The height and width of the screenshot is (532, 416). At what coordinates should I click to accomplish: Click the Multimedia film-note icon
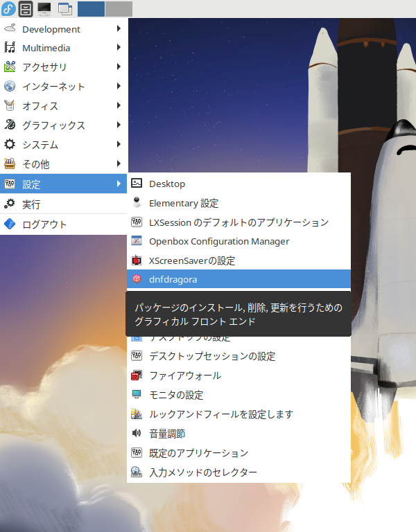coord(10,47)
